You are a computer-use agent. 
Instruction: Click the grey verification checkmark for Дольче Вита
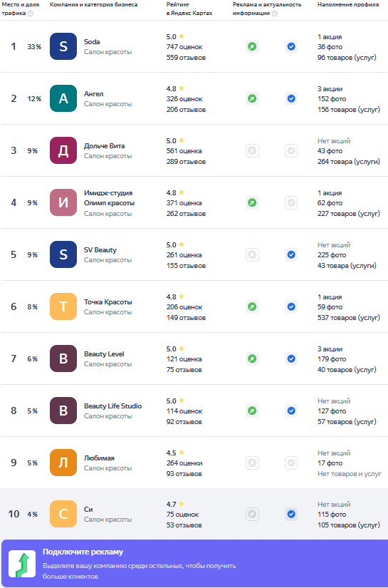point(291,151)
